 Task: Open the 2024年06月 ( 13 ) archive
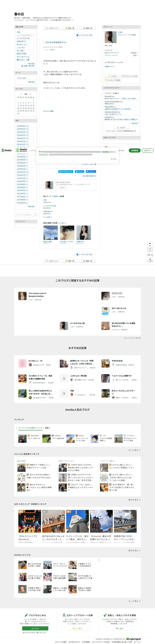pyautogui.click(x=23, y=126)
